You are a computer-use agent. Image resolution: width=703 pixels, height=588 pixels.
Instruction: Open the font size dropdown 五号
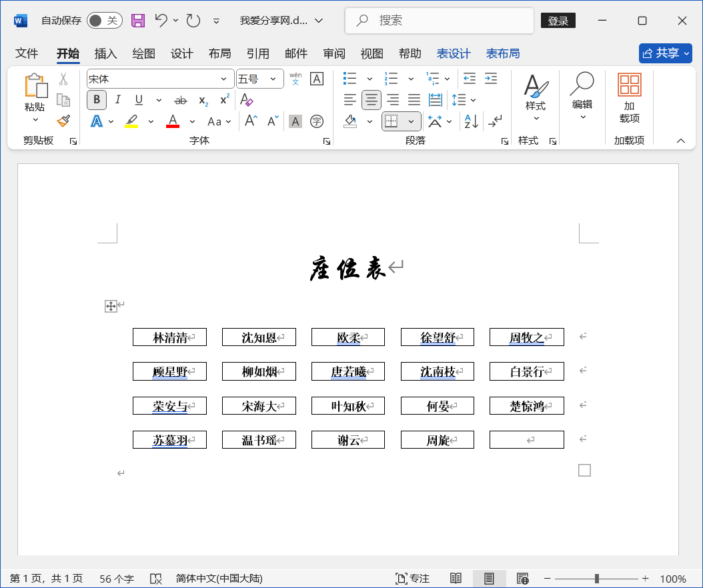(x=273, y=79)
